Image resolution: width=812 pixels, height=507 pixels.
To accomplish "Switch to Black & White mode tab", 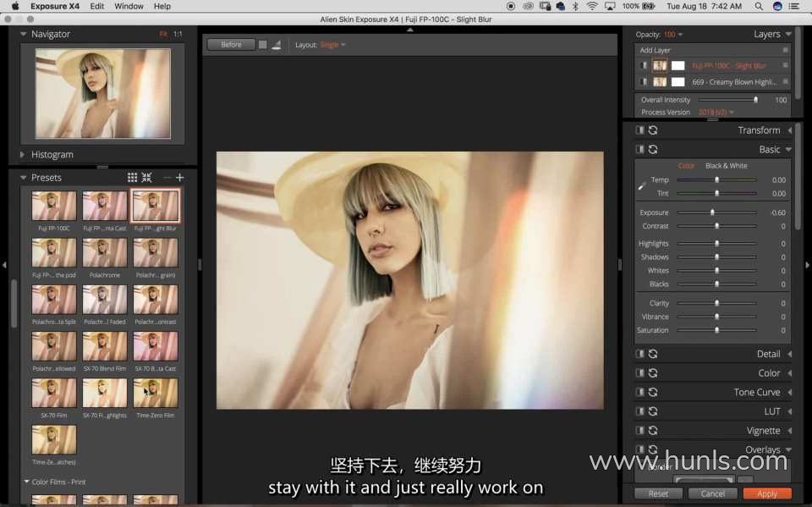I will click(x=726, y=166).
